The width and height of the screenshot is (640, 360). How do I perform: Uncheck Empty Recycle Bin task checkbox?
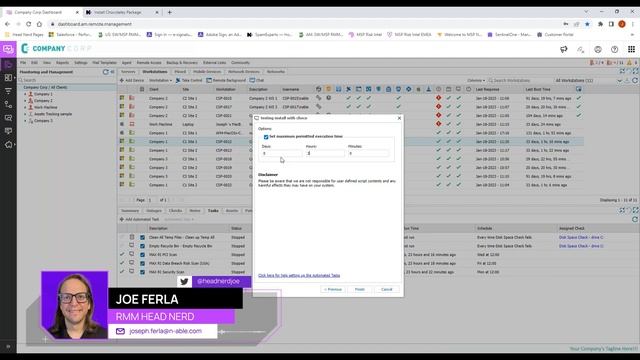tap(142, 246)
